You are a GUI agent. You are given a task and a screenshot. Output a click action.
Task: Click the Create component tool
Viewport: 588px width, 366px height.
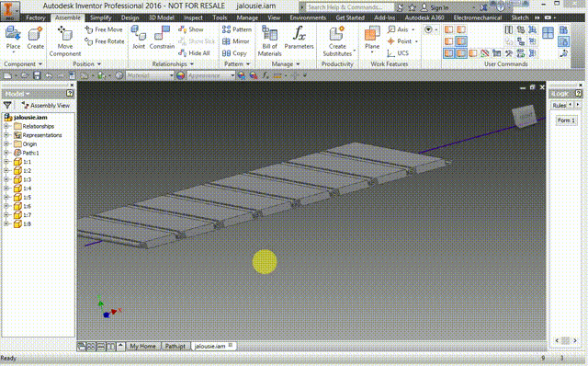[35, 38]
